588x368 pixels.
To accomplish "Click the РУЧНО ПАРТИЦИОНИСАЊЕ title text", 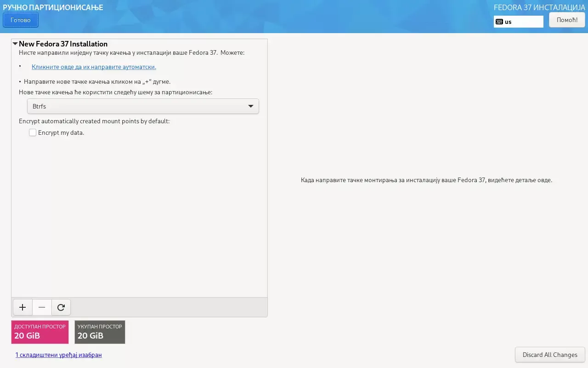I will [x=53, y=7].
